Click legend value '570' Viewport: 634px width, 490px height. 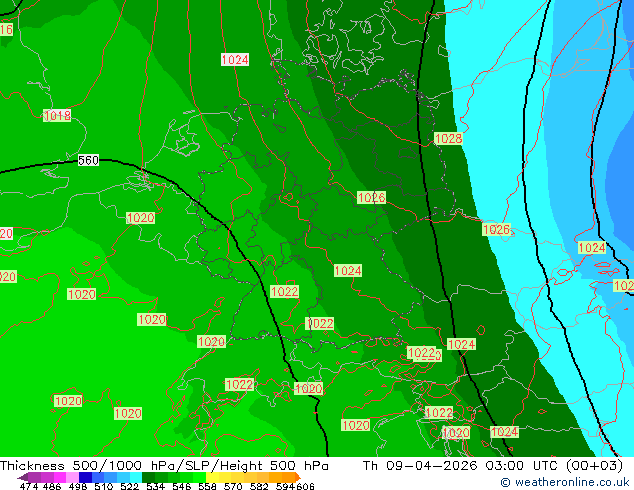click(233, 486)
